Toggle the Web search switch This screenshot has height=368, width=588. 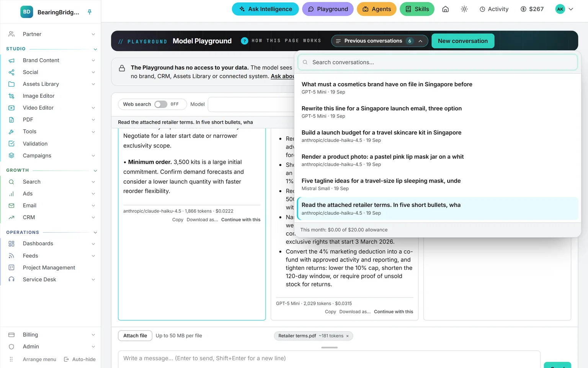pos(161,104)
